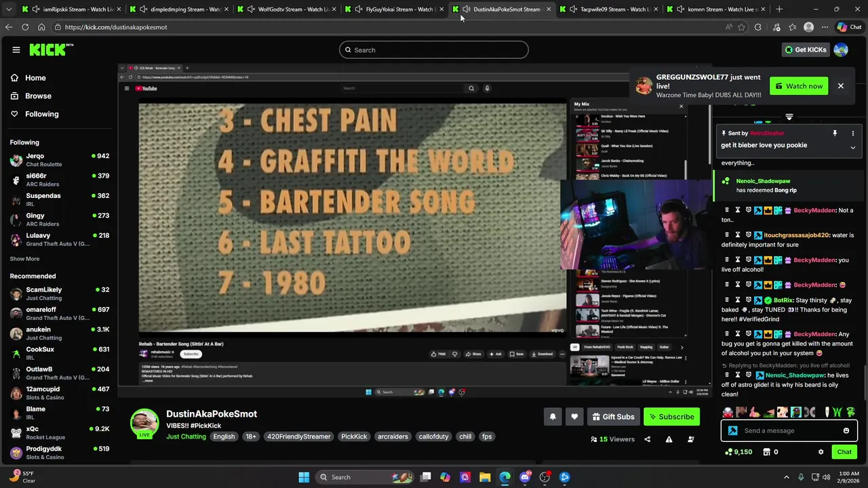This screenshot has height=488, width=868.
Task: Open Edge Settings and more menu
Action: [x=825, y=27]
